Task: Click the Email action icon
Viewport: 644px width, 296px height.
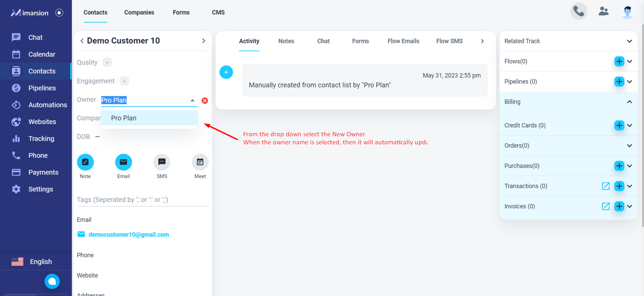Action: pyautogui.click(x=124, y=162)
